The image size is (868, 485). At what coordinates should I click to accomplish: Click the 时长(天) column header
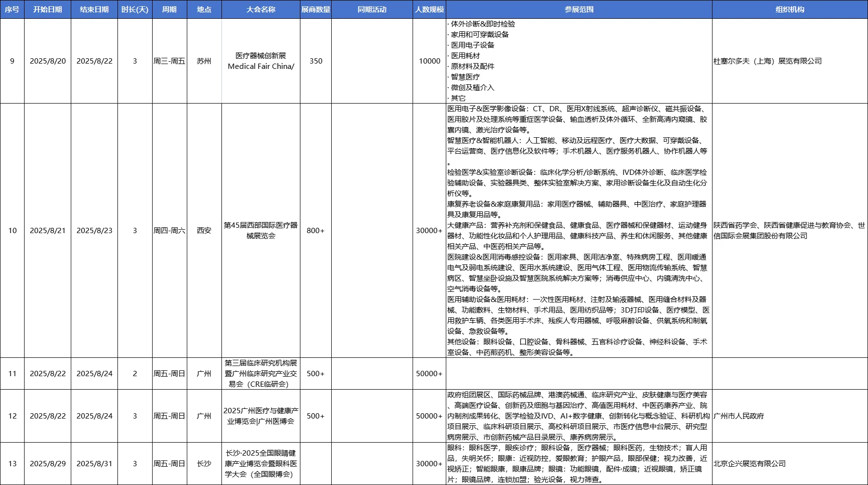click(x=135, y=9)
